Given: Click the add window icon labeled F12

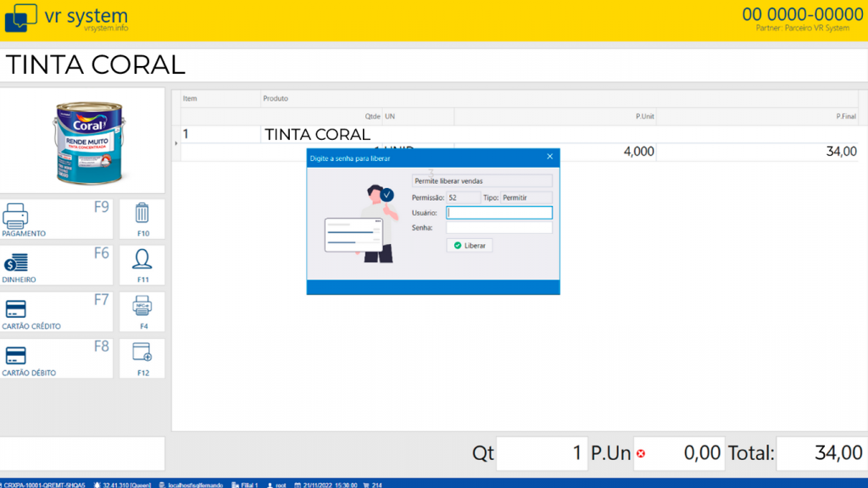Looking at the screenshot, I should tap(142, 352).
